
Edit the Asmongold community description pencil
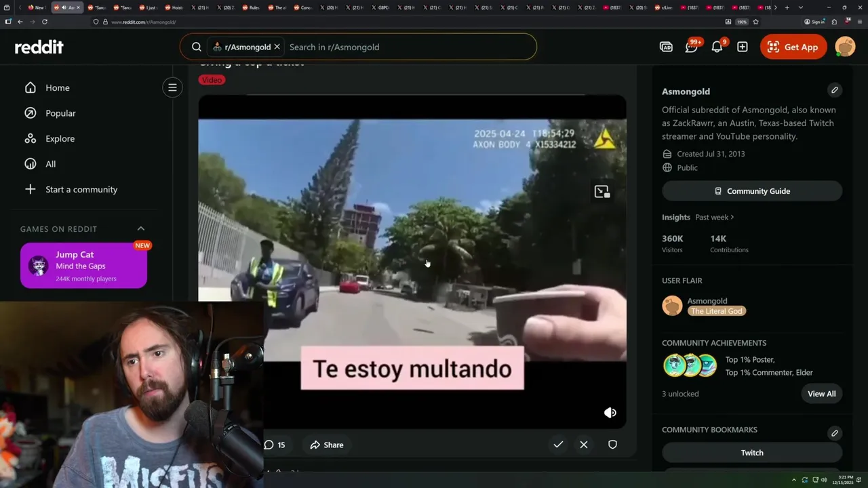pyautogui.click(x=835, y=89)
